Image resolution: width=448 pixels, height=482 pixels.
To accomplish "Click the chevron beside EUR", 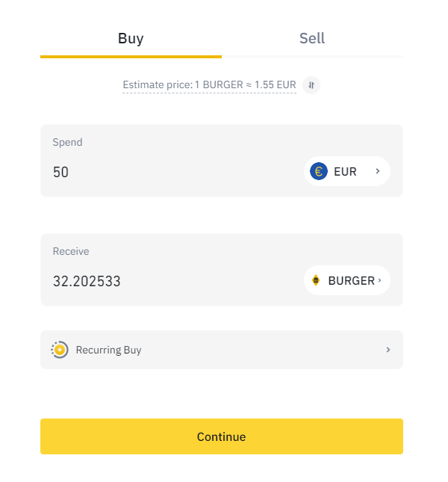I will pos(378,171).
